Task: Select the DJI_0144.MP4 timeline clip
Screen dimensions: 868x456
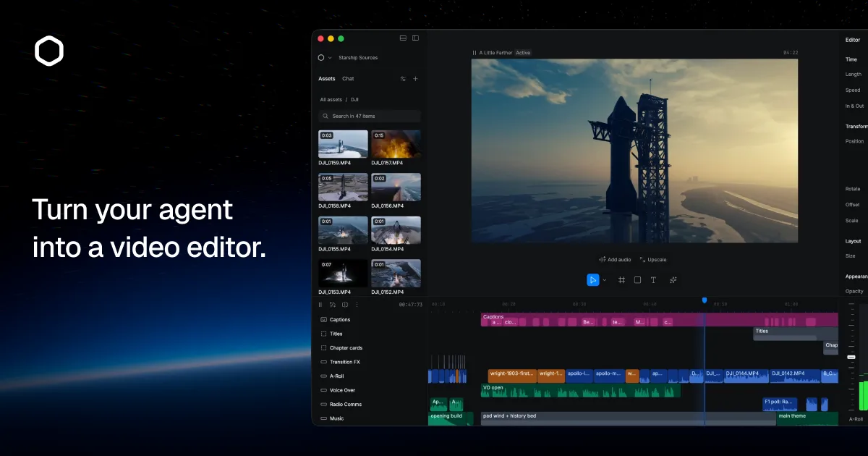Action: [745, 376]
